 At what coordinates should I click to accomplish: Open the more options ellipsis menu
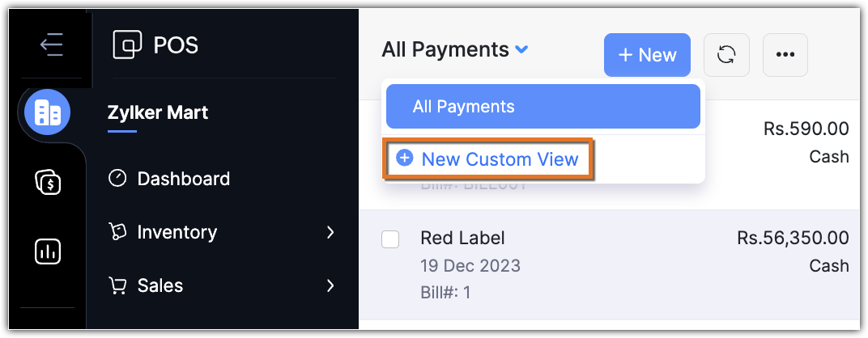point(785,55)
